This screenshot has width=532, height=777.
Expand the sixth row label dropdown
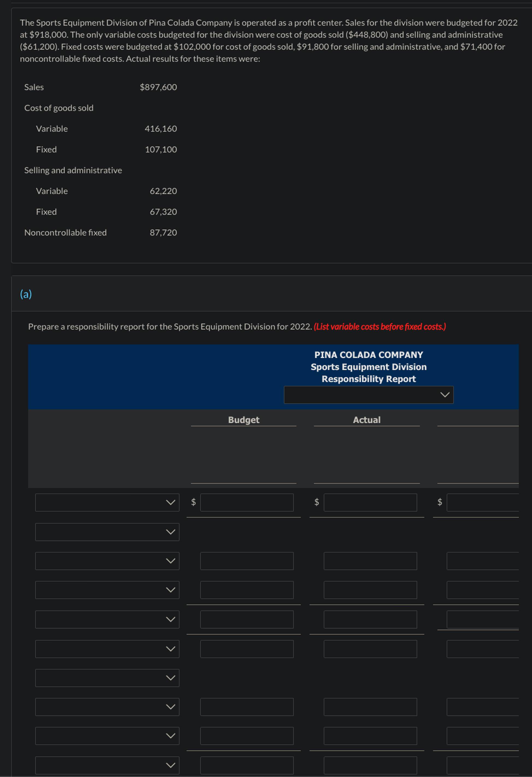[107, 649]
